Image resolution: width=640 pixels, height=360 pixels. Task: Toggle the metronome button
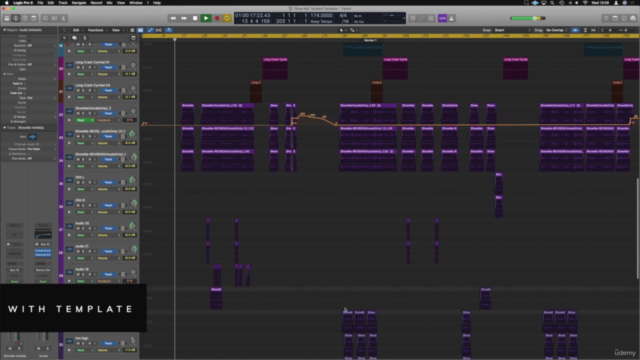click(451, 18)
